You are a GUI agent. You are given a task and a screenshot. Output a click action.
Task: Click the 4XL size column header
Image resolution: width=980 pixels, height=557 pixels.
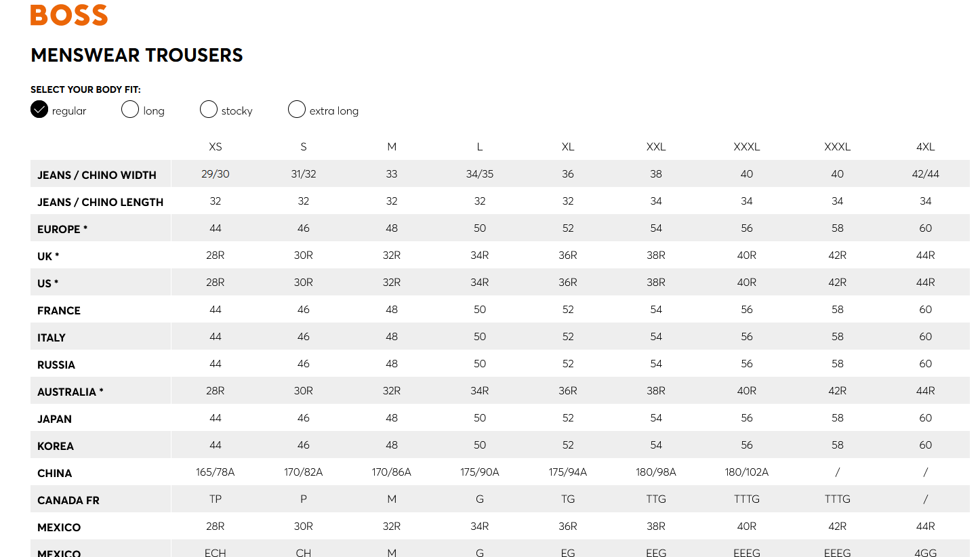[x=925, y=147]
